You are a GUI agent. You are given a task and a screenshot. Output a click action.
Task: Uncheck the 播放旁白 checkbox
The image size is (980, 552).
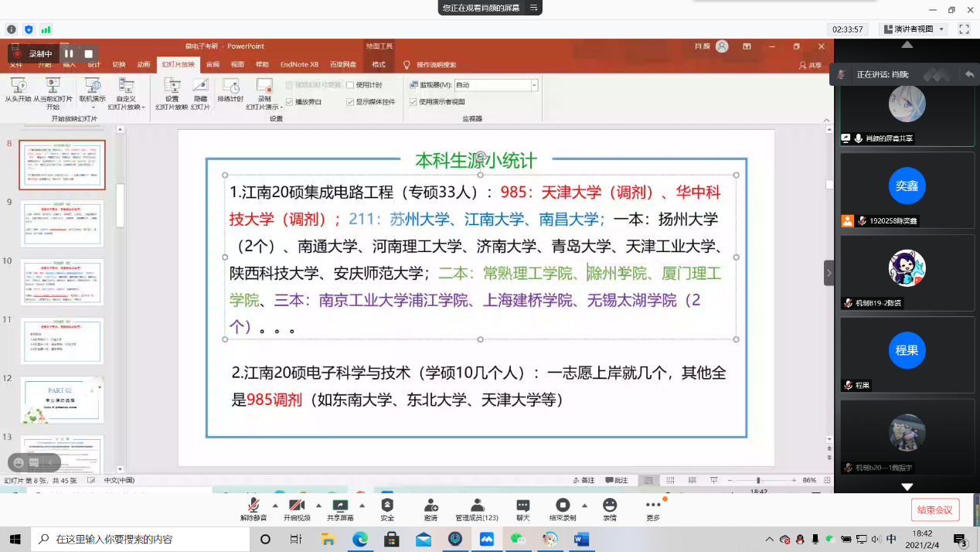pyautogui.click(x=290, y=101)
